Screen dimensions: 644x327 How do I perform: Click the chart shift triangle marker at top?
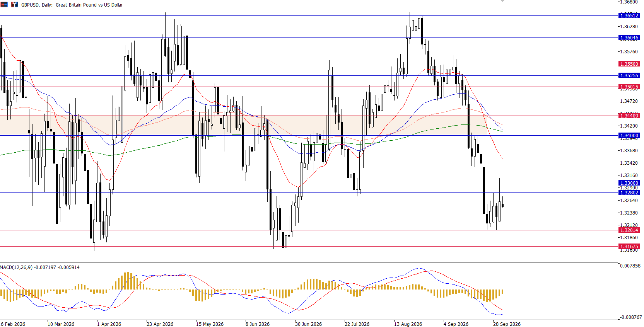pyautogui.click(x=502, y=1)
